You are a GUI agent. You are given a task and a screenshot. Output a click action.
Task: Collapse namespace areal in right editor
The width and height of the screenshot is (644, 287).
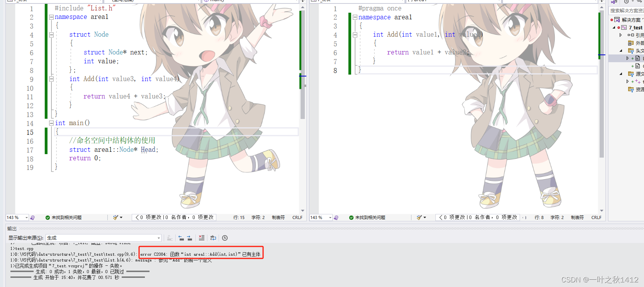355,17
